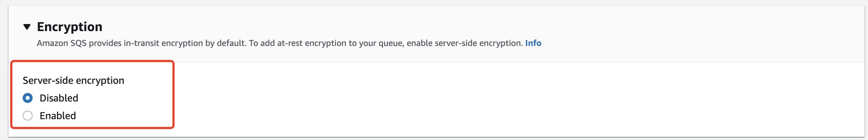Collapse the Encryption section triangle
This screenshot has height=140, width=868.
27,27
